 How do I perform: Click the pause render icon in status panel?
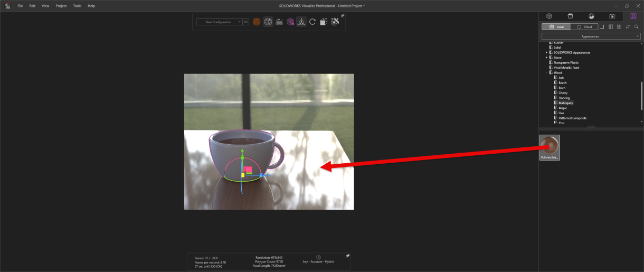[x=318, y=257]
